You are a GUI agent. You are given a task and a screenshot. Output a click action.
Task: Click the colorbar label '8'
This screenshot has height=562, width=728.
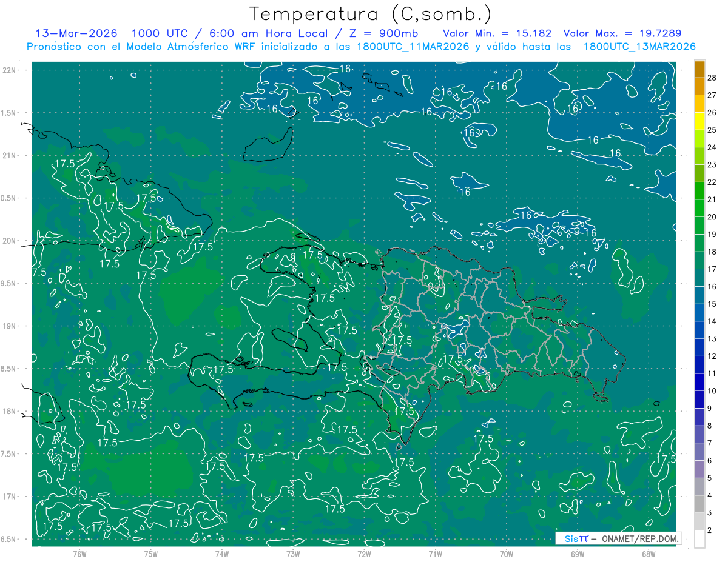coord(710,426)
